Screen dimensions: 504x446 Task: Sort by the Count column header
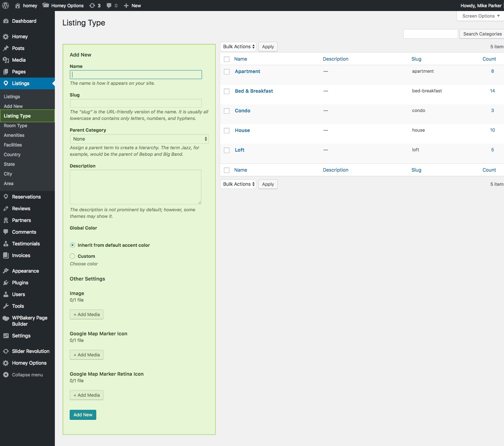(x=489, y=59)
